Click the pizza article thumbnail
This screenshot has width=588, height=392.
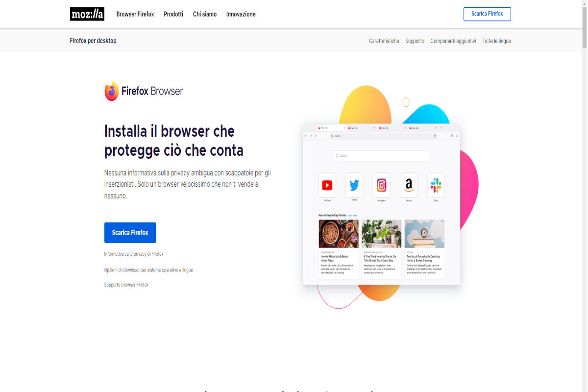click(x=339, y=234)
